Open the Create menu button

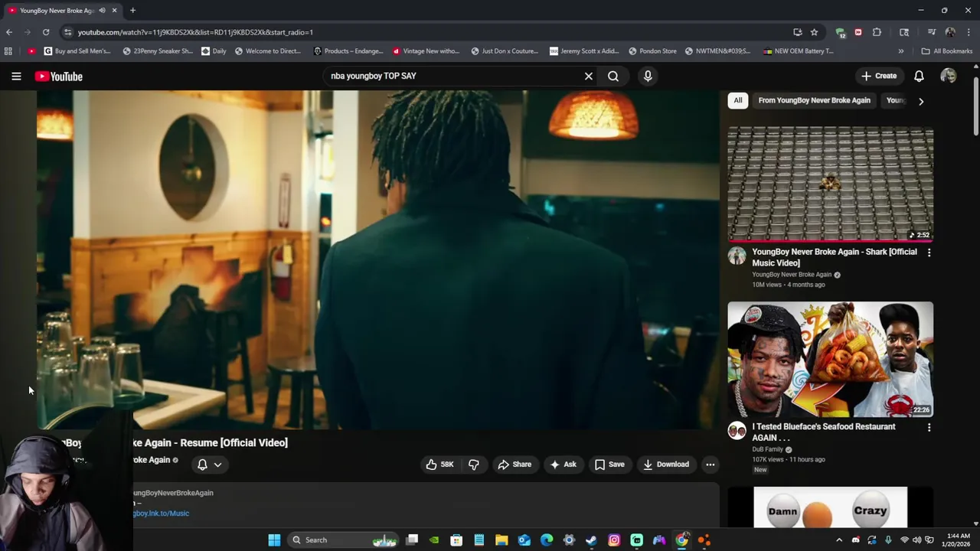coord(879,77)
